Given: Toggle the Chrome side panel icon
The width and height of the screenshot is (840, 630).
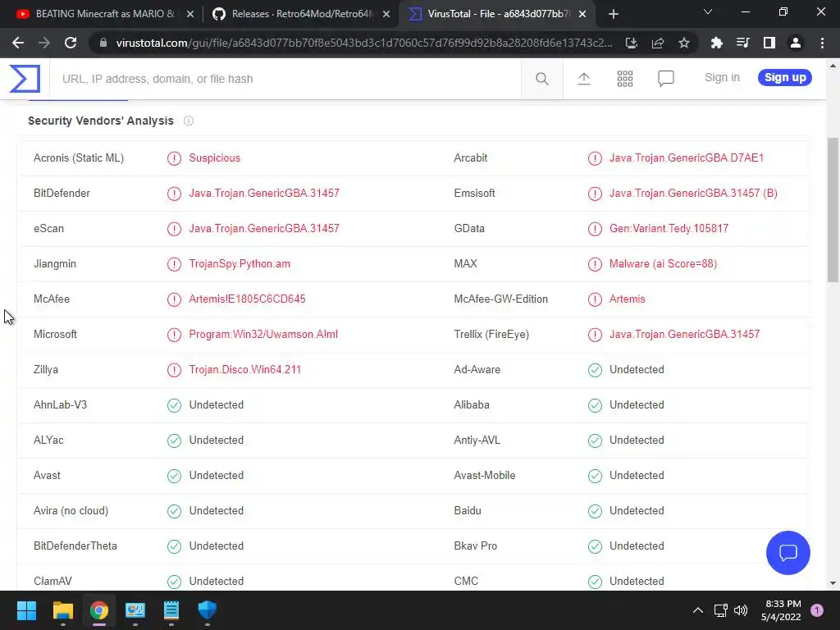Looking at the screenshot, I should tap(769, 43).
